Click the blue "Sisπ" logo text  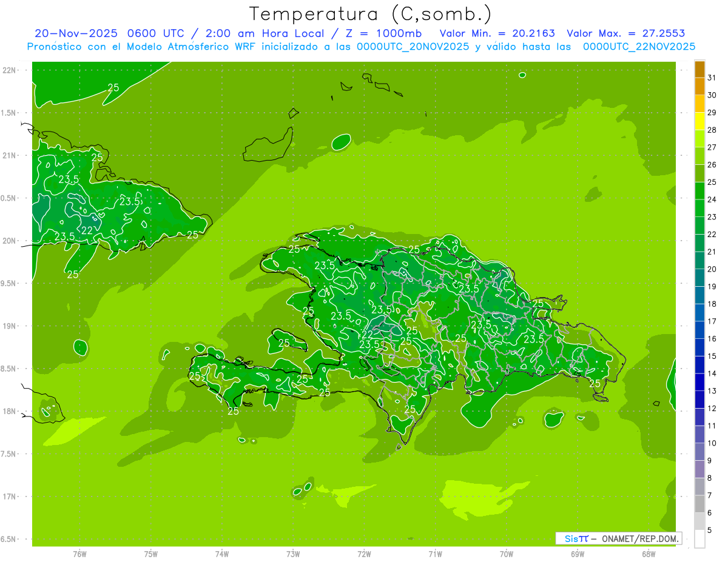[576, 538]
